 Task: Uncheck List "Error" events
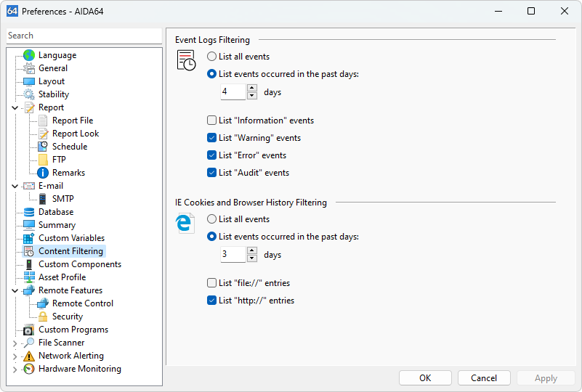[211, 155]
